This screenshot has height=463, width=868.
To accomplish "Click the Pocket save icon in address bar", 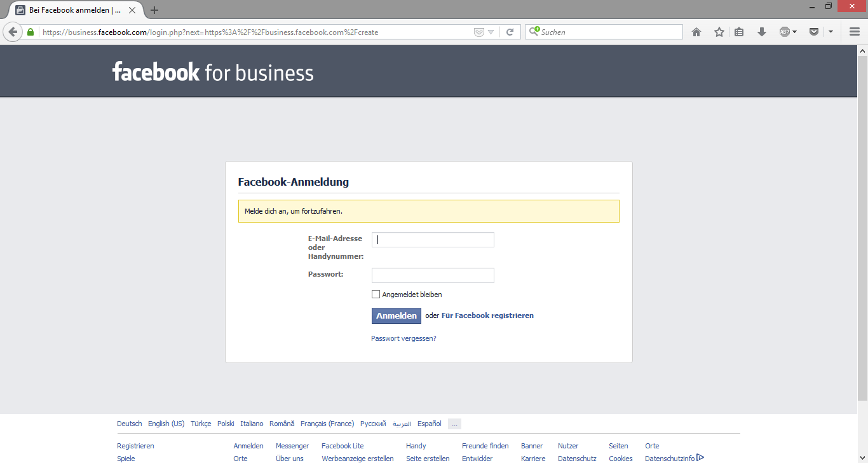I will point(479,32).
